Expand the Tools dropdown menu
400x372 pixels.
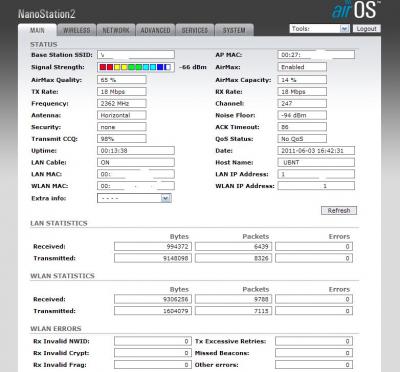(x=319, y=29)
